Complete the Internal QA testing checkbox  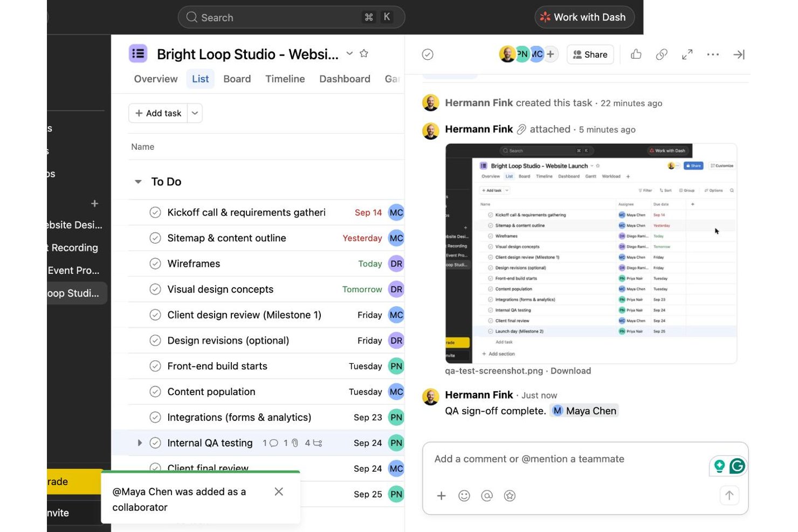click(x=155, y=443)
